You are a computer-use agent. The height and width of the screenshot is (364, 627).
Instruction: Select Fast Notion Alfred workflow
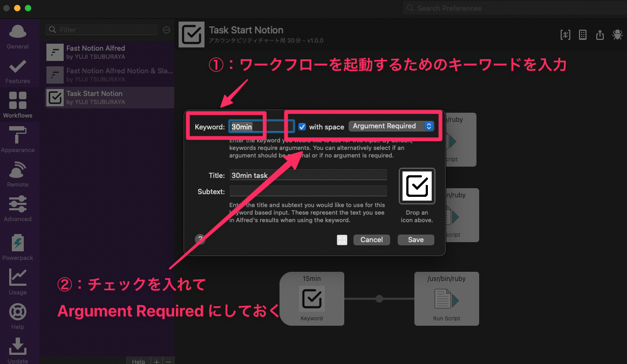[110, 52]
